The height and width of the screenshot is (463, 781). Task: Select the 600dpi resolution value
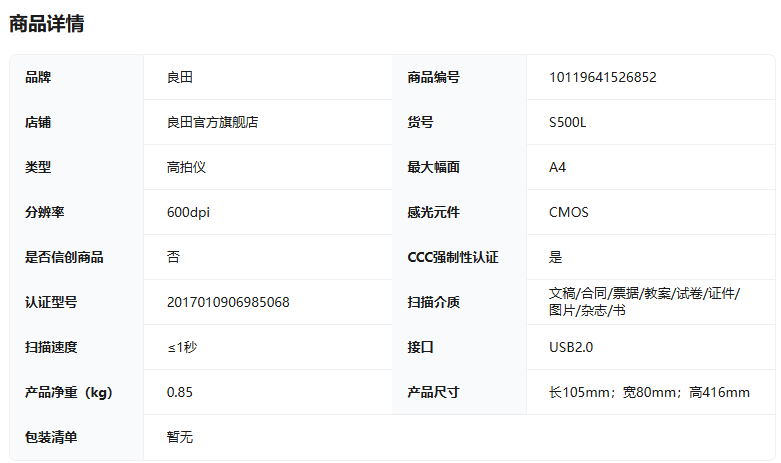[x=188, y=212]
